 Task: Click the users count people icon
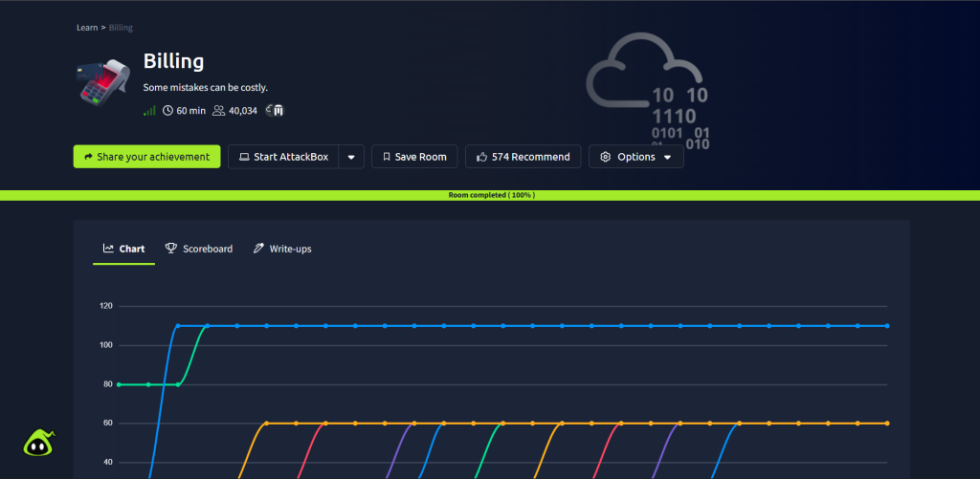[218, 111]
